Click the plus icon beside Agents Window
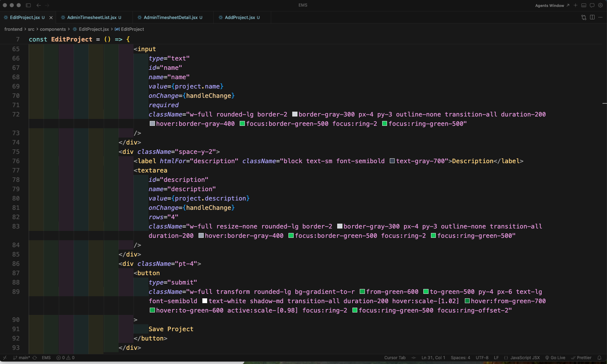The image size is (607, 364). 576,5
